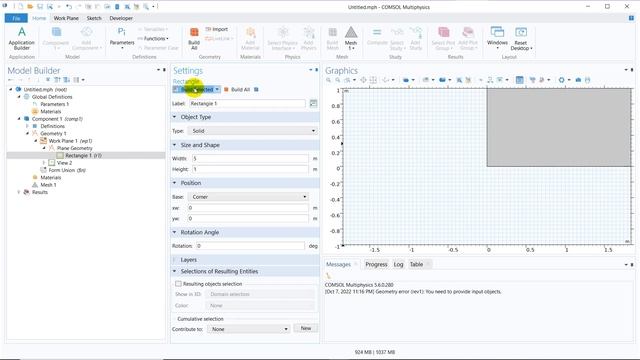
Task: Collapse Selections of Resulting Entities section
Action: pyautogui.click(x=174, y=271)
